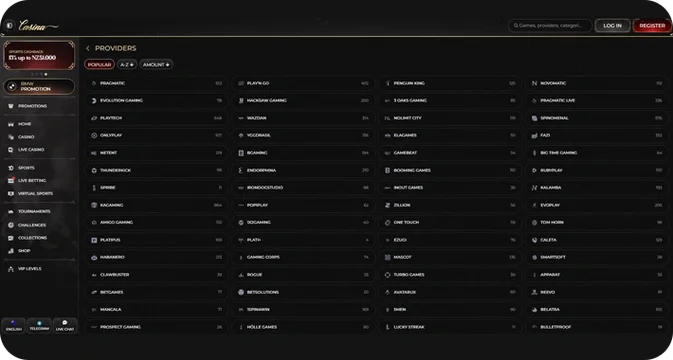Click the KA Gaming provider icon
The height and width of the screenshot is (360, 673).
coord(94,205)
